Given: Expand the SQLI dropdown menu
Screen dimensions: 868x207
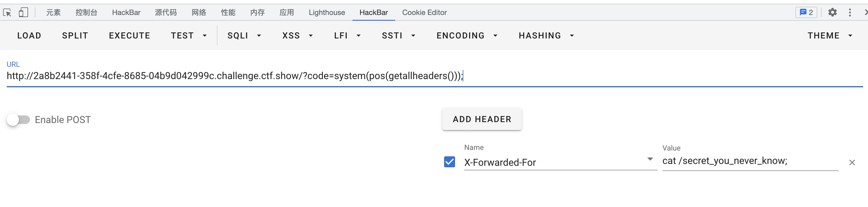Looking at the screenshot, I should pyautogui.click(x=244, y=36).
